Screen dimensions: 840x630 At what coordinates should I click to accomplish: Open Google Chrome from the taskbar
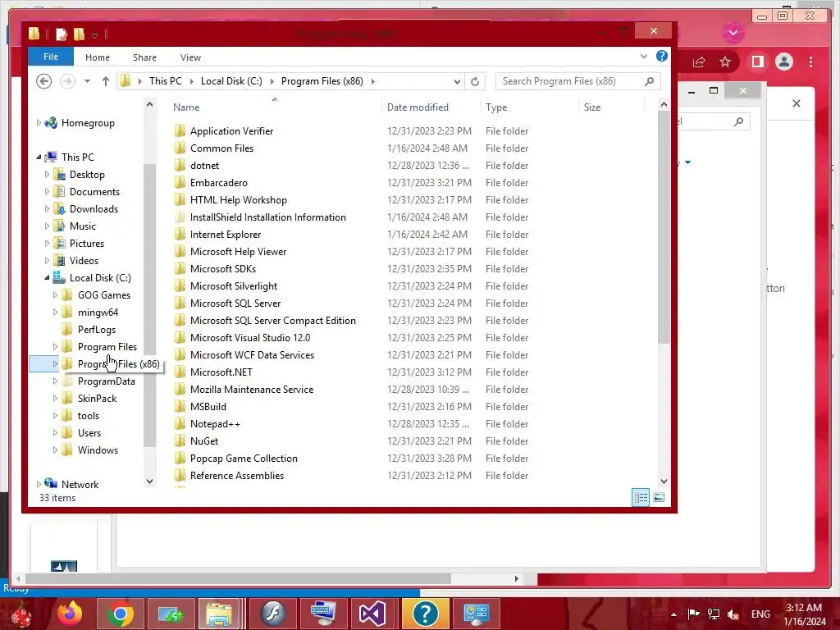coord(120,614)
